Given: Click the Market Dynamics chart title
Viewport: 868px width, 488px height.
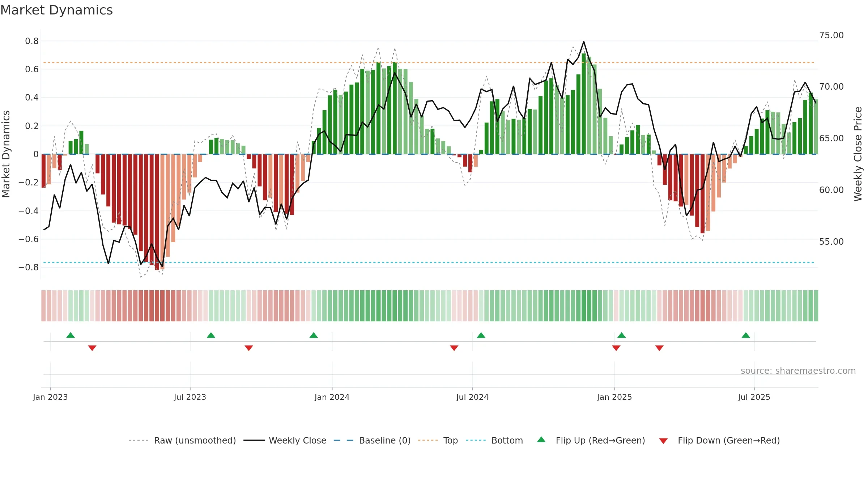Looking at the screenshot, I should tap(56, 10).
